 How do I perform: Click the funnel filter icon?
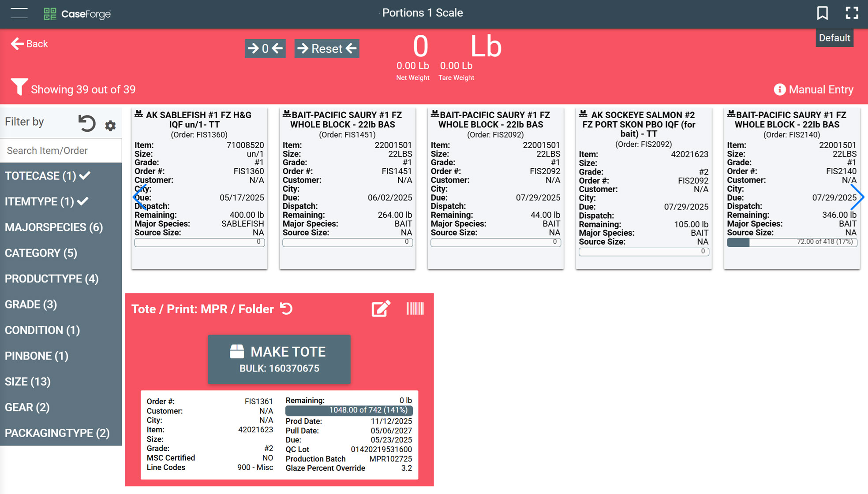tap(19, 87)
